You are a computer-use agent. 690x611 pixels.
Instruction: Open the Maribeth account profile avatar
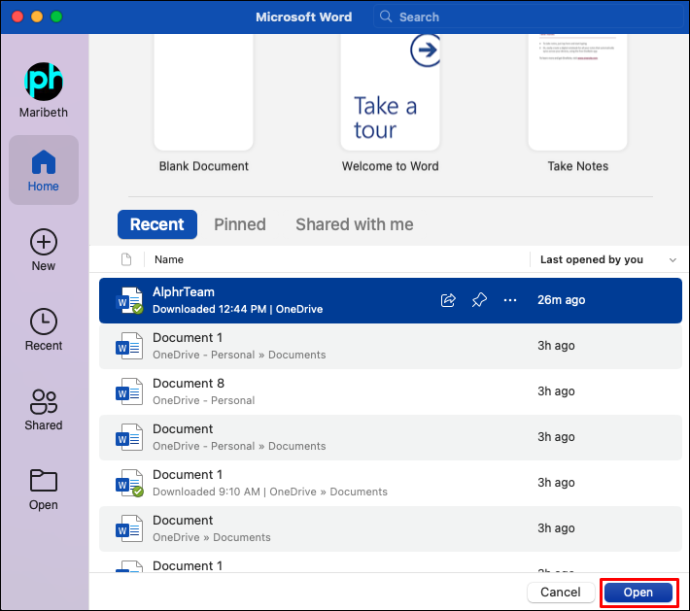pos(44,81)
